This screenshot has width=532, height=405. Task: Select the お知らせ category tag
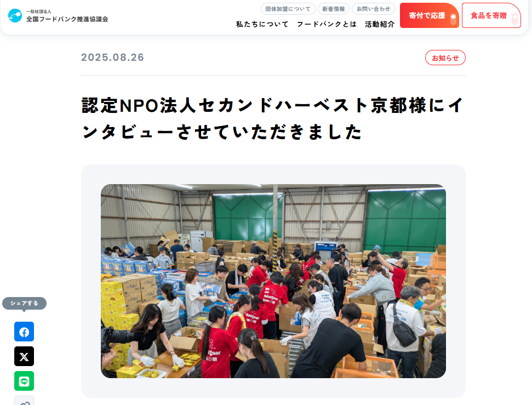445,58
